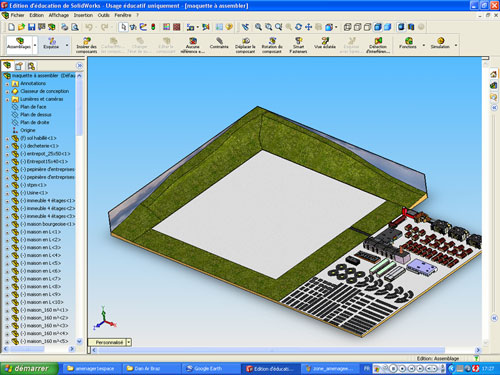Click the Pan (four-arrow) view icon
The height and width of the screenshot is (375, 500).
pyautogui.click(x=309, y=27)
